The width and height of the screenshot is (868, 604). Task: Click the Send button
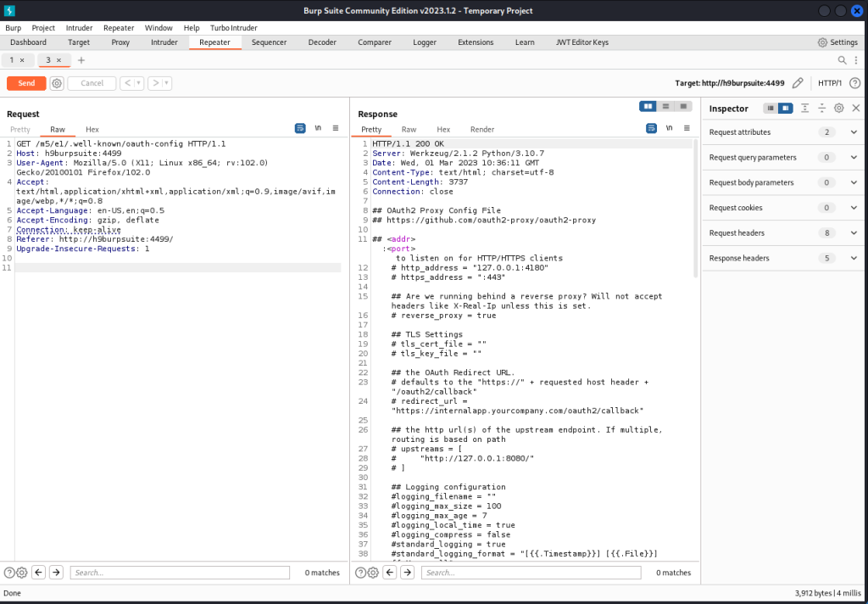pyautogui.click(x=26, y=83)
